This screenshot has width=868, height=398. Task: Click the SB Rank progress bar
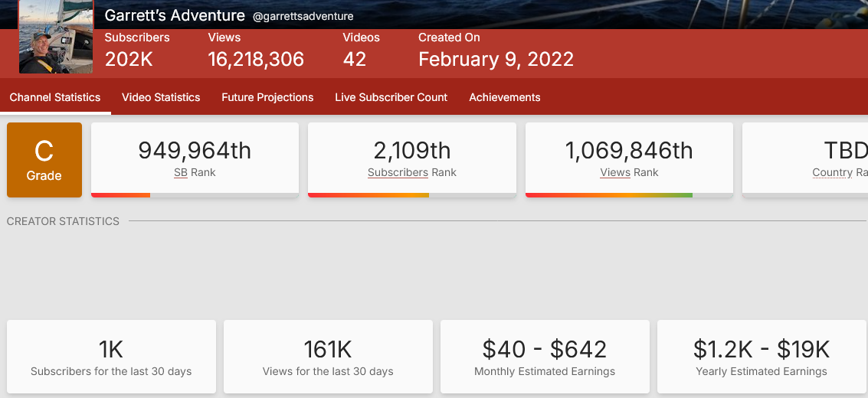(x=195, y=195)
